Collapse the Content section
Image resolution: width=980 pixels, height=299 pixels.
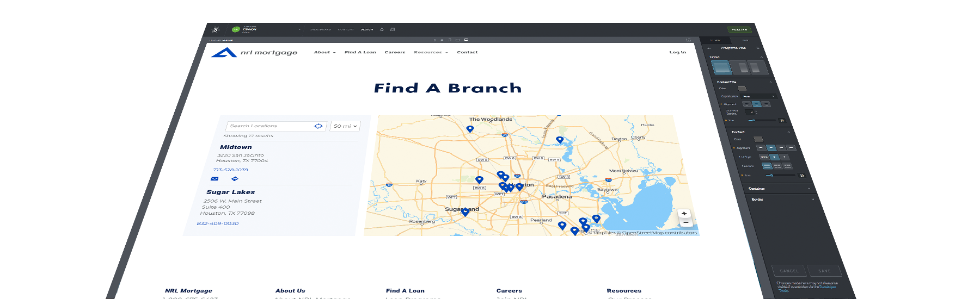pyautogui.click(x=788, y=132)
